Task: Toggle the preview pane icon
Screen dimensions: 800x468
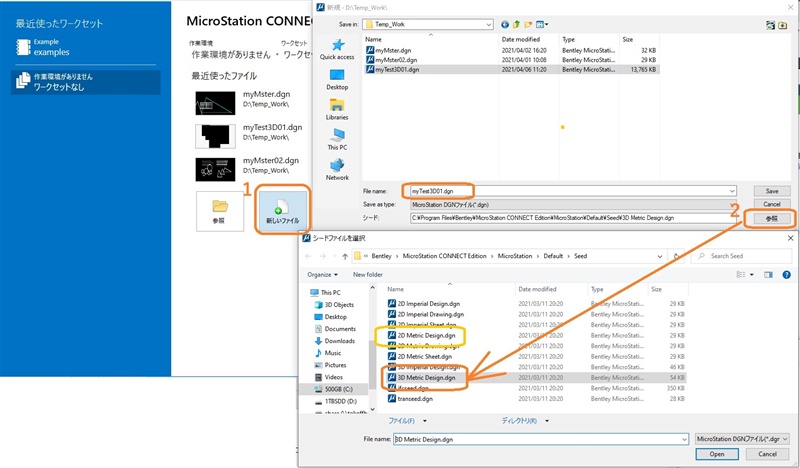Action: click(768, 275)
